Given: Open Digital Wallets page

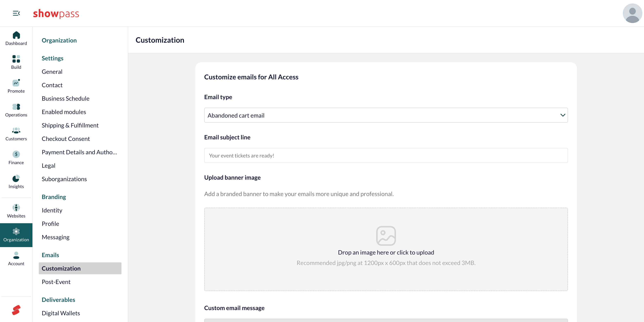Looking at the screenshot, I should coord(61,313).
